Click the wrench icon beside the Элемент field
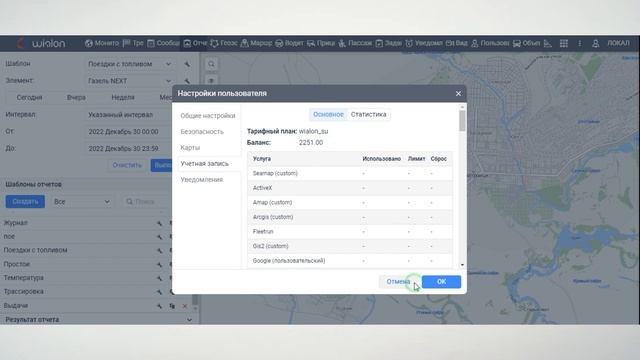 pyautogui.click(x=187, y=81)
